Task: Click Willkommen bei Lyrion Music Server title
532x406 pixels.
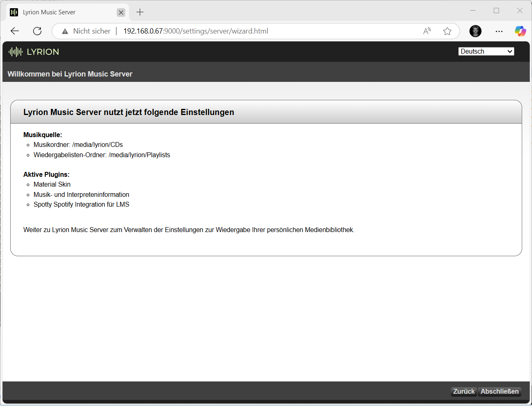Action: (x=70, y=74)
